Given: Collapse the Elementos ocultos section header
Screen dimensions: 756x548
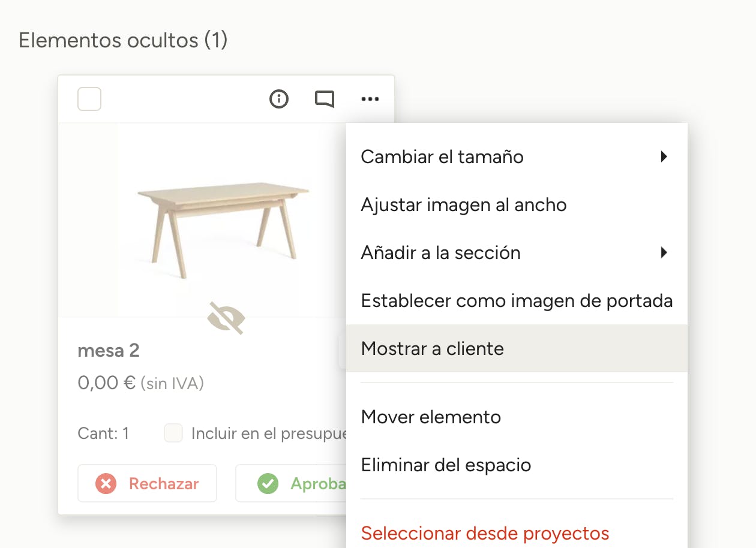Looking at the screenshot, I should pos(123,41).
